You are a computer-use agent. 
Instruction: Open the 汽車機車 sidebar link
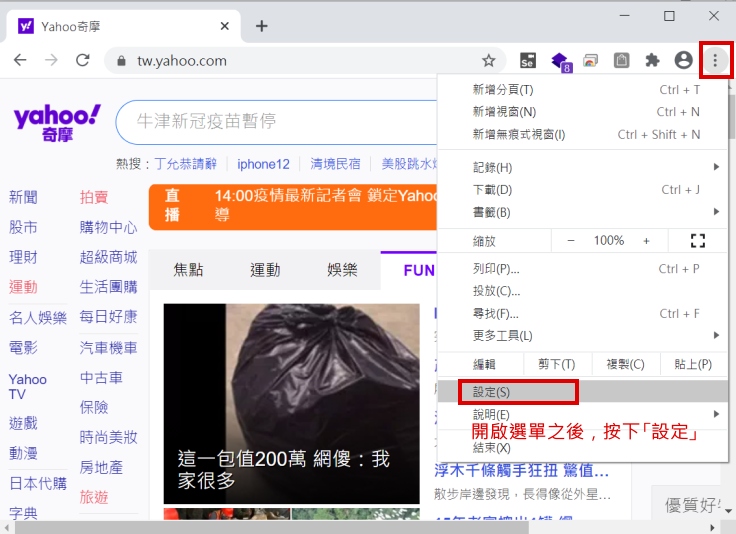[108, 348]
